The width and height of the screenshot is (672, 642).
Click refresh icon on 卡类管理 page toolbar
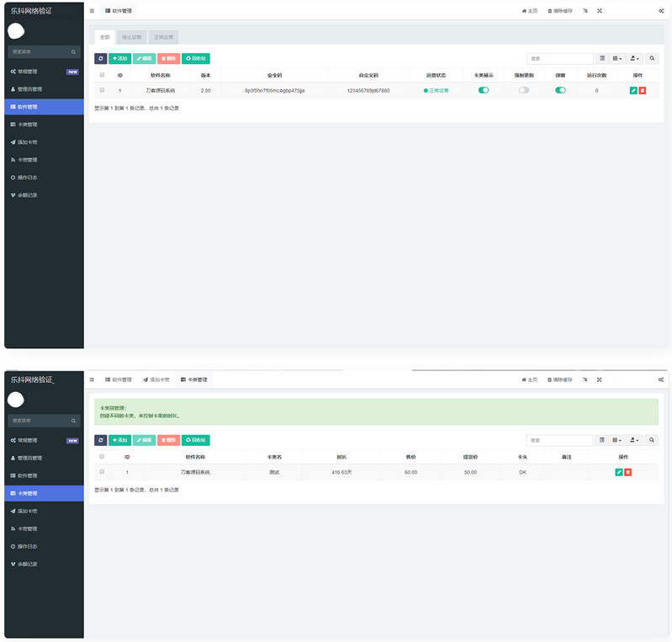(100, 440)
